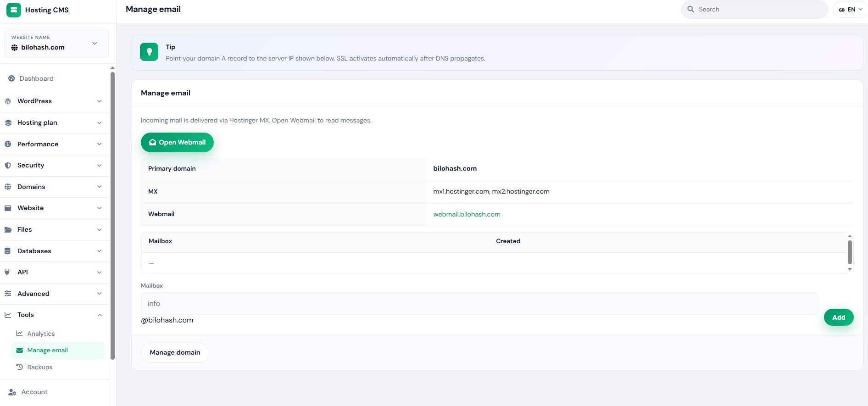Click the Databases stack icon
Screen dimensions: 868x406
[8, 251]
